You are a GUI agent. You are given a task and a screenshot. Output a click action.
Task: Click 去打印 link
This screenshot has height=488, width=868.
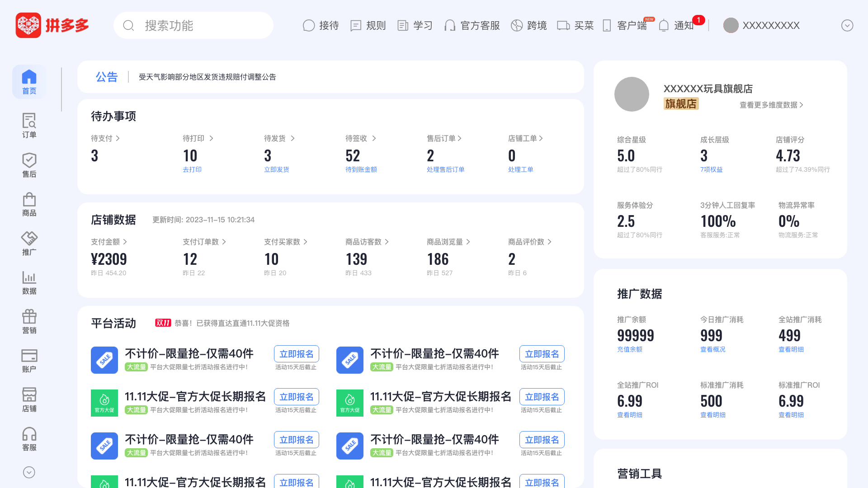click(192, 169)
